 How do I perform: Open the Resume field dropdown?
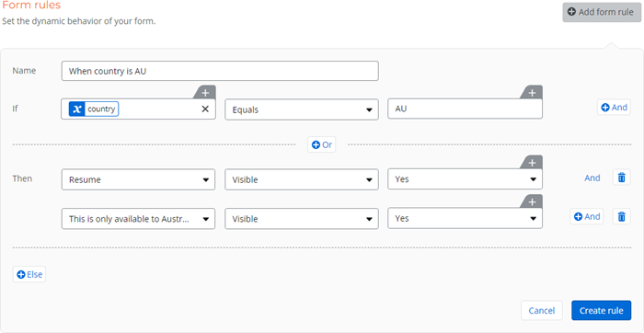pos(138,179)
